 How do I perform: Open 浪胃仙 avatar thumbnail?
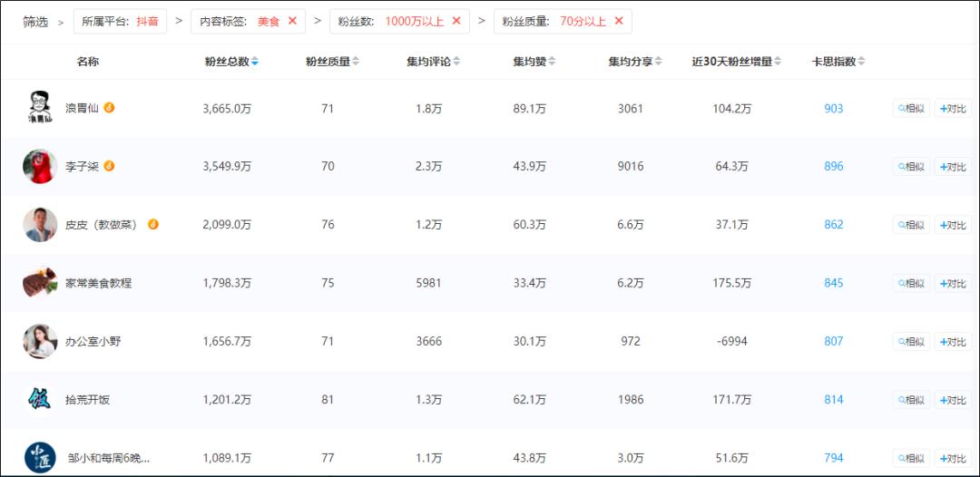pos(40,108)
